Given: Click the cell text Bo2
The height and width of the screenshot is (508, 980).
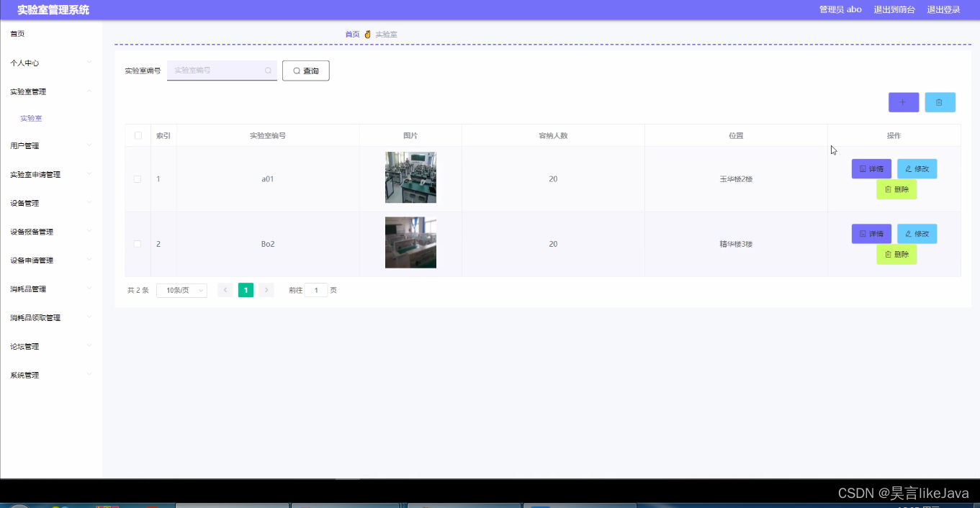Looking at the screenshot, I should [x=268, y=244].
